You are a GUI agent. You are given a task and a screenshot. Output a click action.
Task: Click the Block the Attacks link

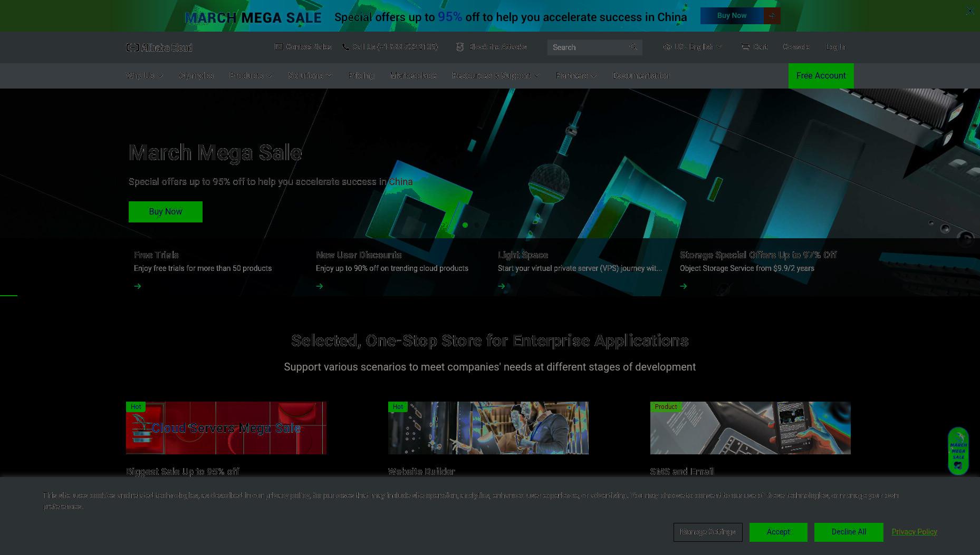pos(498,47)
